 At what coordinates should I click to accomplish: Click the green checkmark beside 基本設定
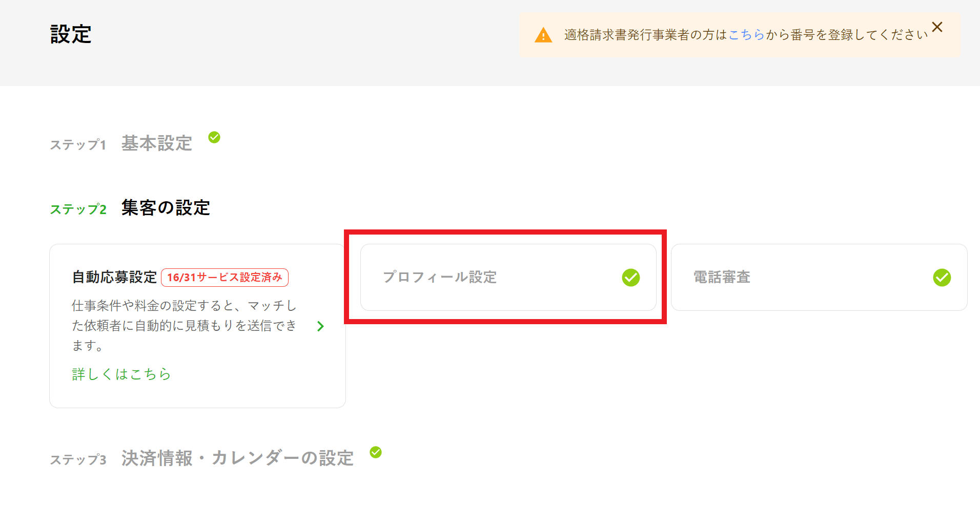(215, 137)
